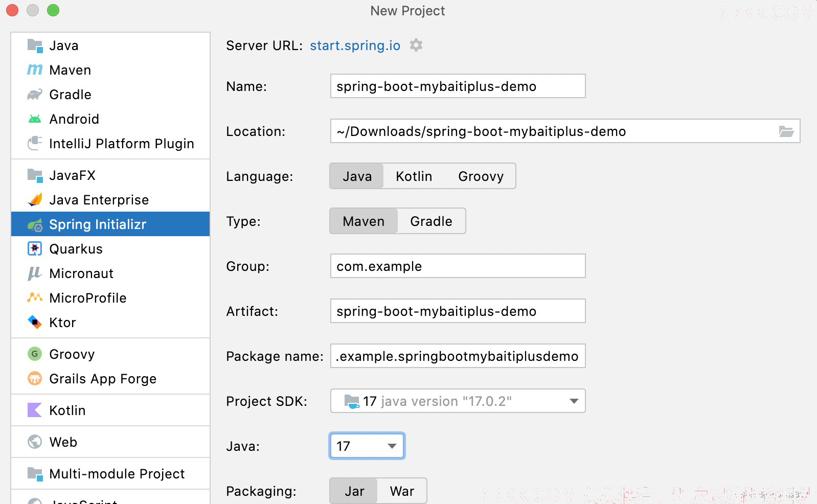Click the Web globe icon

tap(35, 442)
